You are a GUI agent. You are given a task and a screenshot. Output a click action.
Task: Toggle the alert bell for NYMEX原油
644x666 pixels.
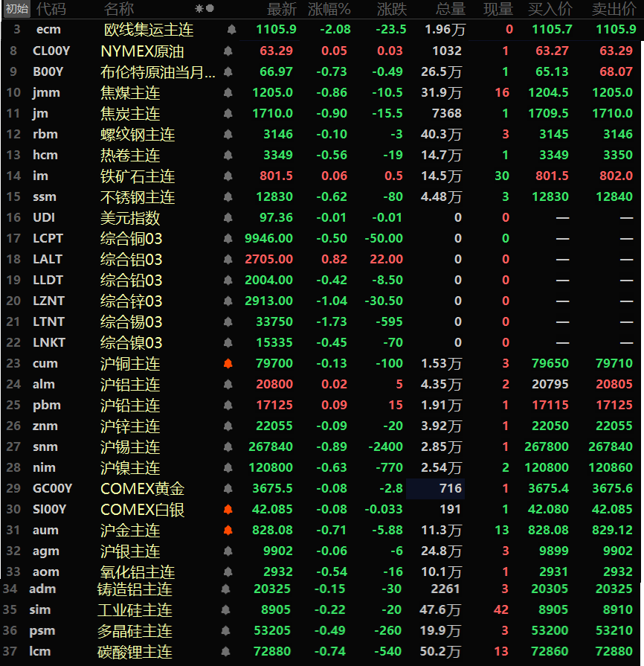228,51
